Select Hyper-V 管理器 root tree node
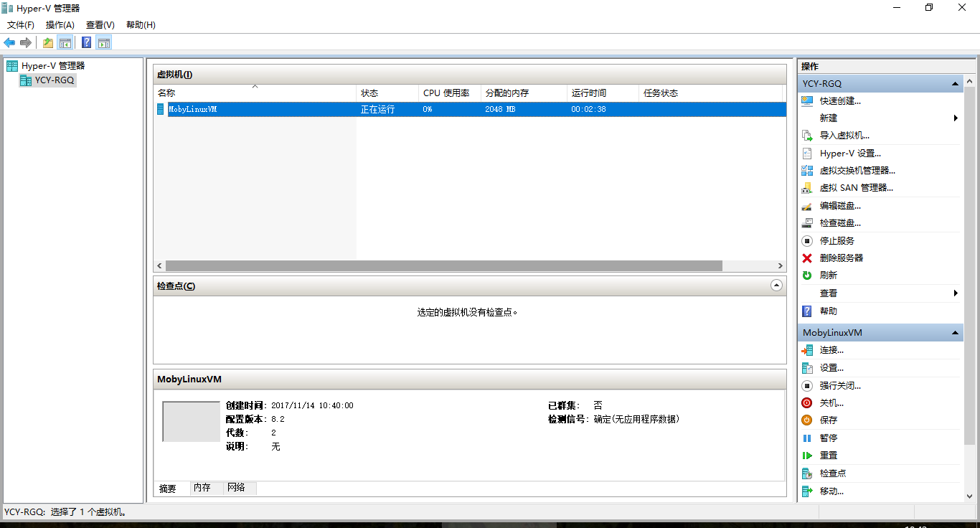Screen dimensions: 980x528 click(45, 65)
